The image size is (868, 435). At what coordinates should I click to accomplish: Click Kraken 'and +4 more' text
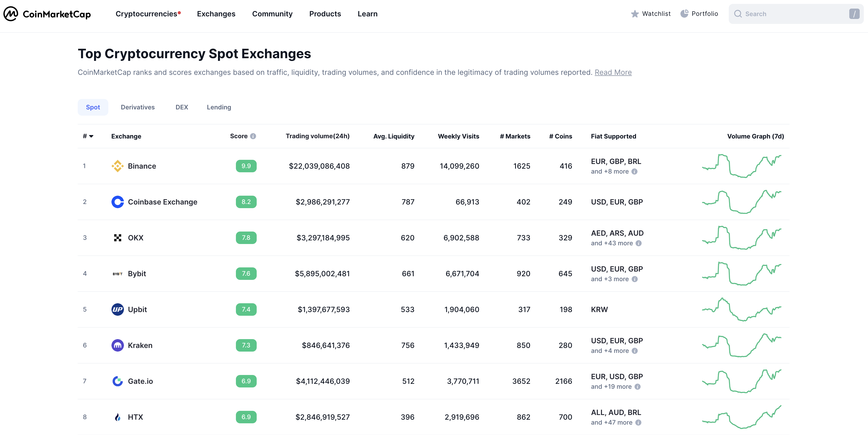click(x=609, y=351)
